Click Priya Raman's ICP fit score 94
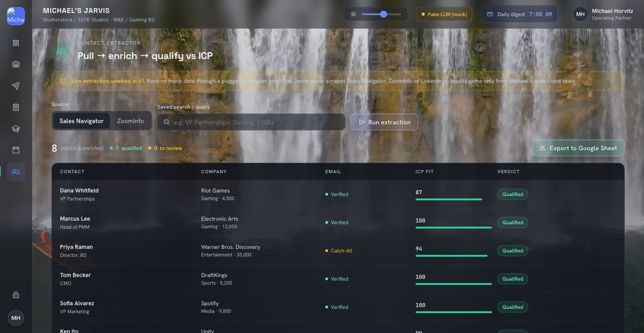The image size is (644, 333). (x=419, y=249)
